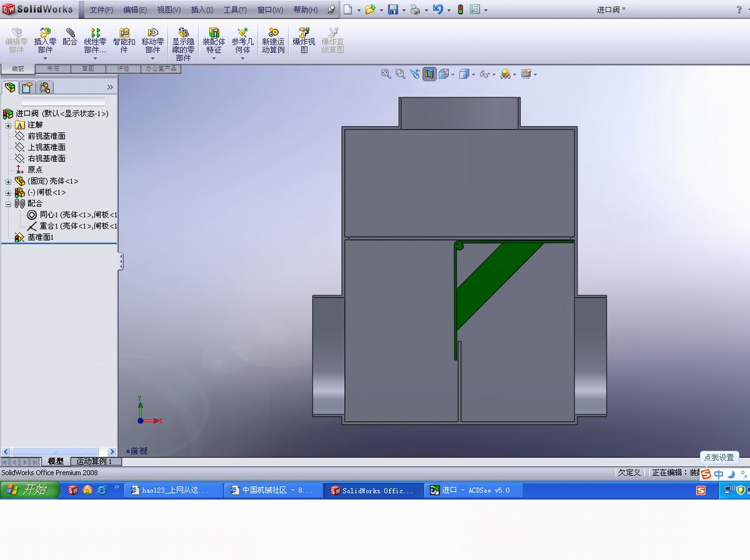The image size is (750, 560).
Task: Open the ConfigurationManager tab icon
Action: (45, 87)
